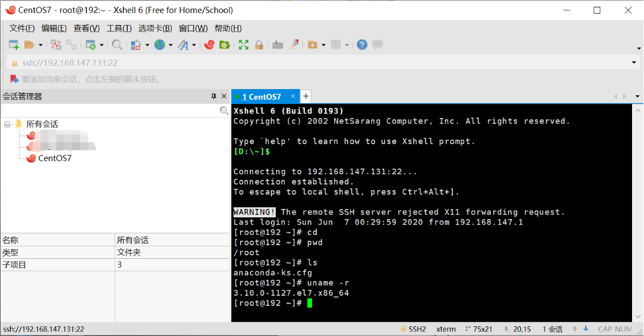Click the 类型 property row label

pyautogui.click(x=10, y=252)
